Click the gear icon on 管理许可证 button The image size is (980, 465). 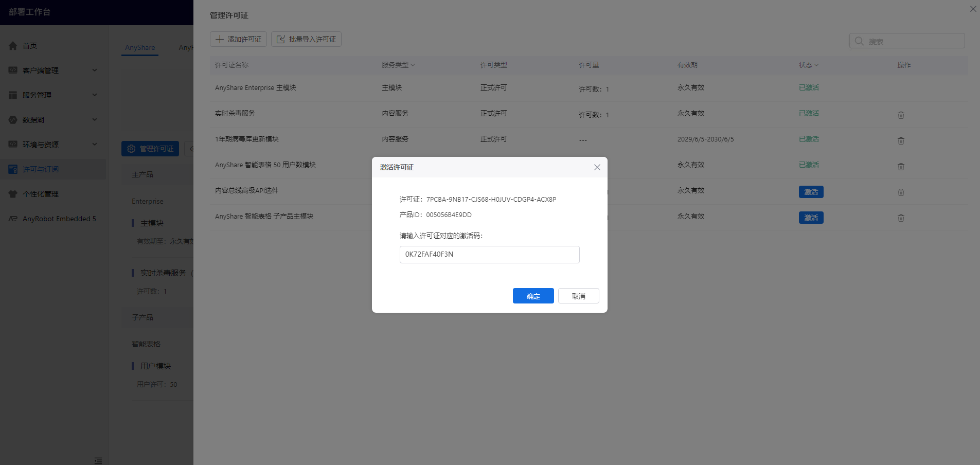click(x=131, y=149)
